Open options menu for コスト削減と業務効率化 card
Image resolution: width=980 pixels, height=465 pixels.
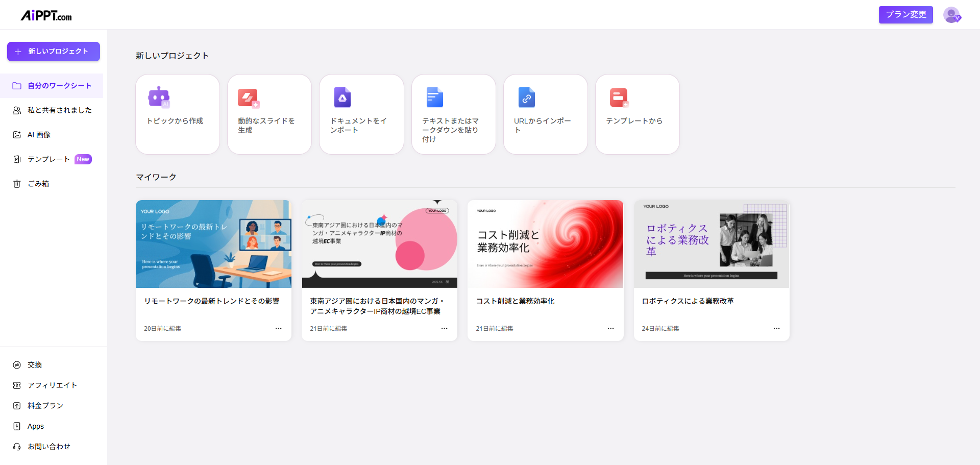tap(610, 329)
